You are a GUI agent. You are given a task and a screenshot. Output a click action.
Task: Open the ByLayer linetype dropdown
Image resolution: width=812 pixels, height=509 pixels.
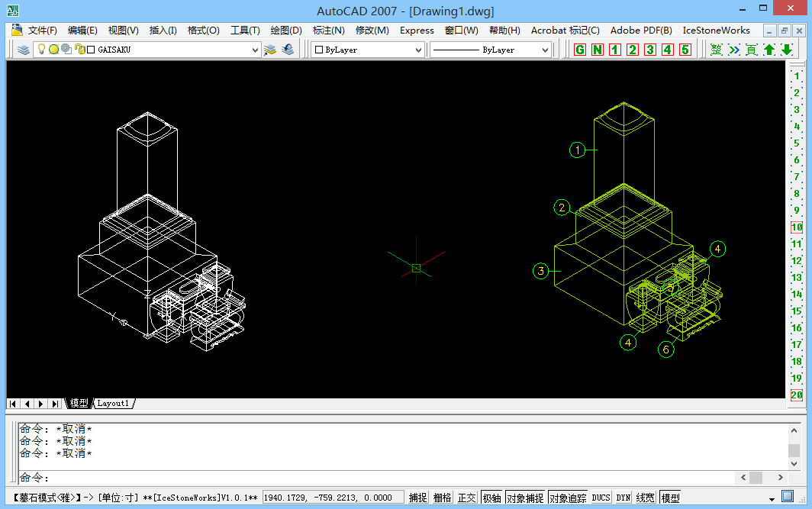(545, 50)
